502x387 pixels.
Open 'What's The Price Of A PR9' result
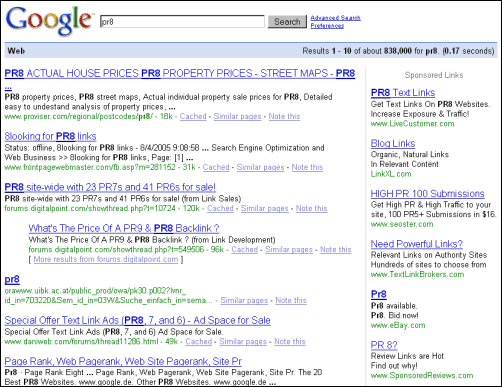pyautogui.click(x=124, y=228)
